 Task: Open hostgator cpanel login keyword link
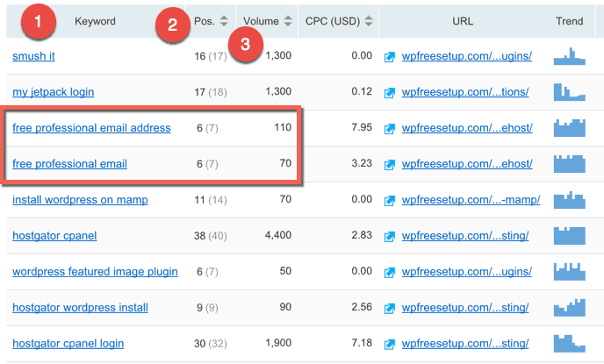(x=68, y=344)
